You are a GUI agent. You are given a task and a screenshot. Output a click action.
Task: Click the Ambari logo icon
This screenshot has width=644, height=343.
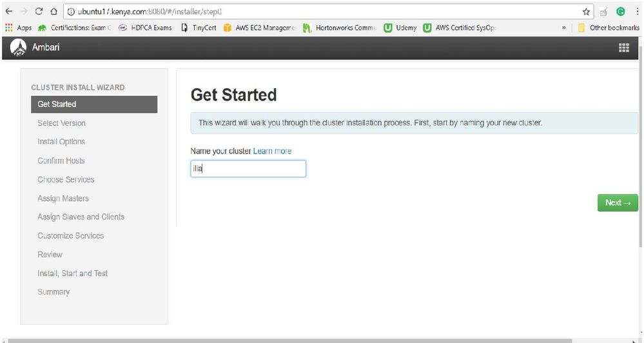pos(18,47)
